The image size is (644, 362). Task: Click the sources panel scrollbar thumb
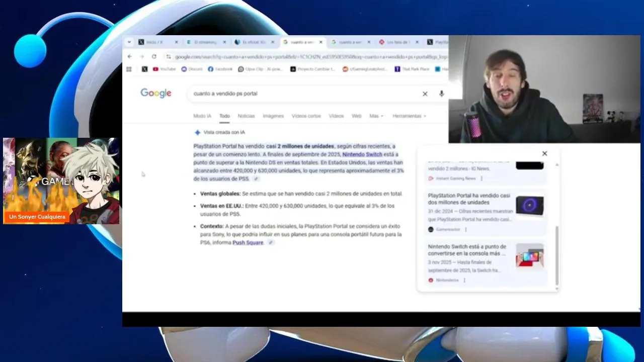pyautogui.click(x=556, y=255)
